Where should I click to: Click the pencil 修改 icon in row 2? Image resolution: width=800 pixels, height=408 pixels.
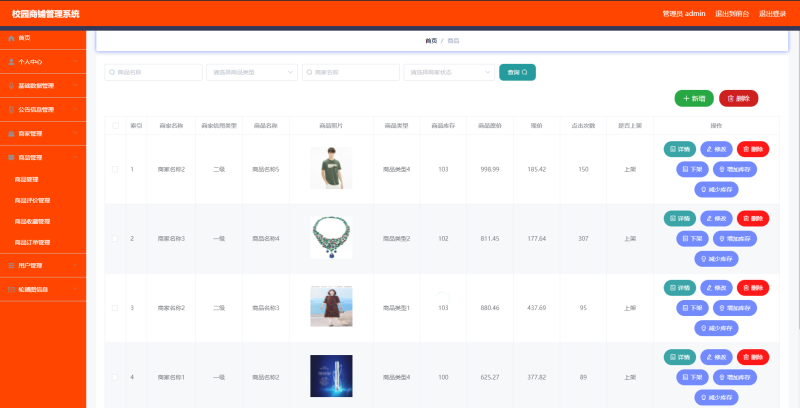pyautogui.click(x=711, y=218)
